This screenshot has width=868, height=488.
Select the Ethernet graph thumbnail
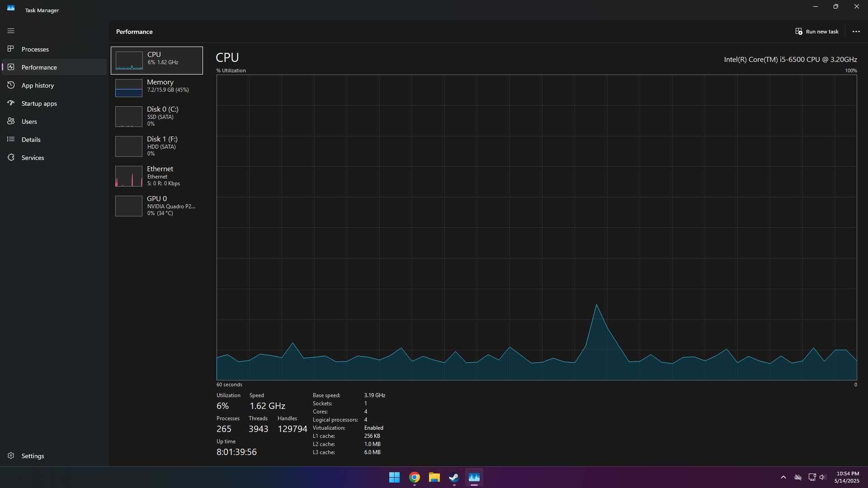point(129,176)
